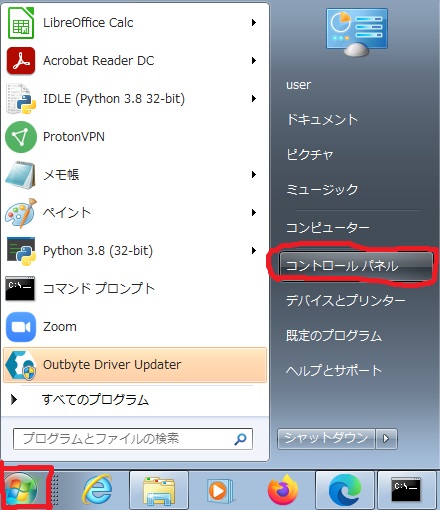Select LibreOffice Calc text label
The height and width of the screenshot is (510, 440).
(88, 23)
